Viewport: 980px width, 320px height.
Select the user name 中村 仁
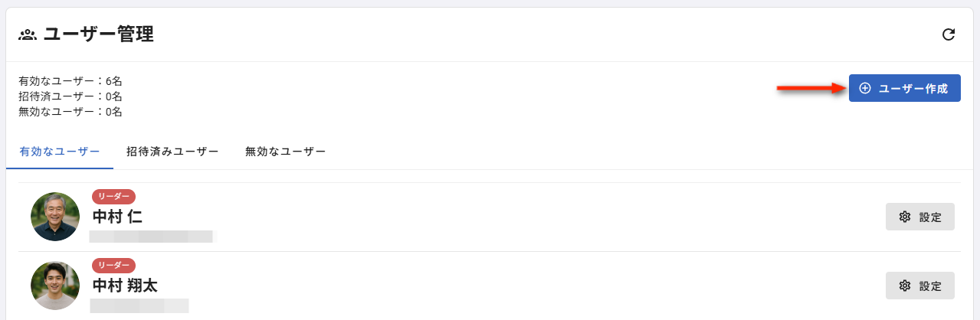(x=117, y=217)
